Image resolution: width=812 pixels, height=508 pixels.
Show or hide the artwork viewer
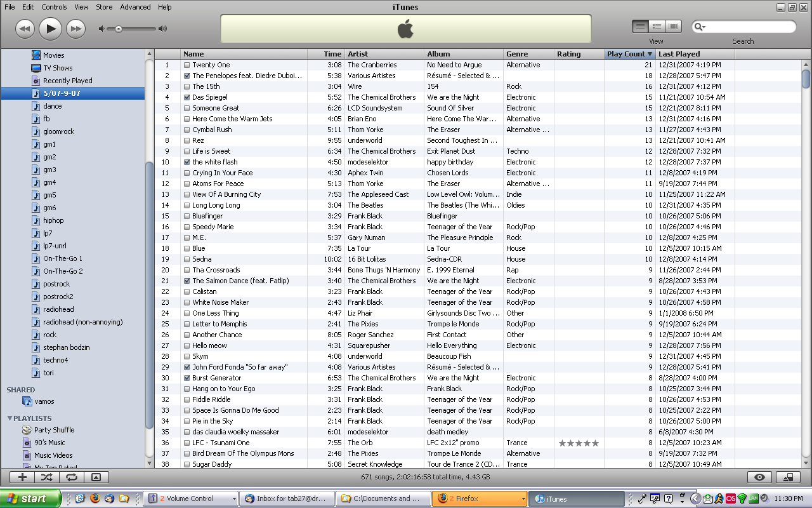tap(96, 477)
